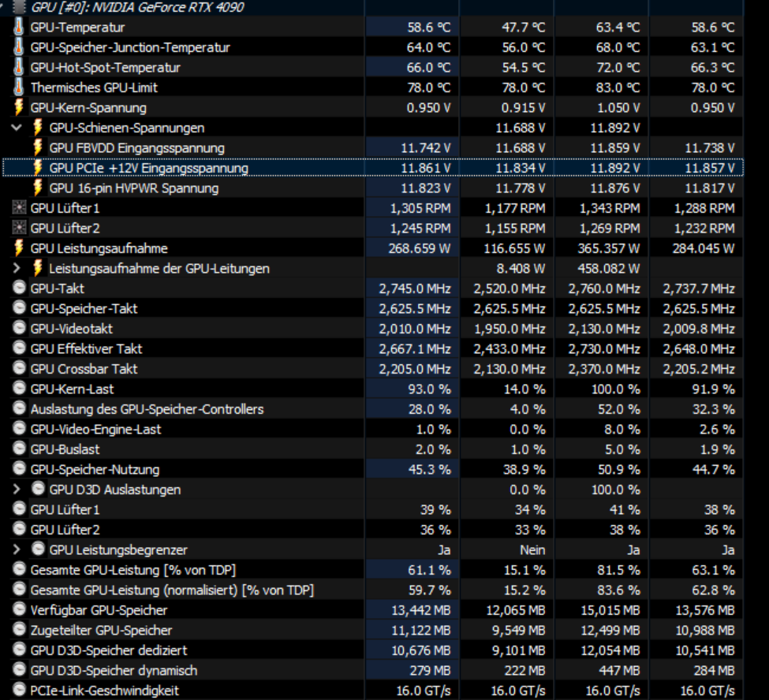This screenshot has width=769, height=700.
Task: Expand the GPU D3D Auslastungen group
Action: click(x=17, y=490)
